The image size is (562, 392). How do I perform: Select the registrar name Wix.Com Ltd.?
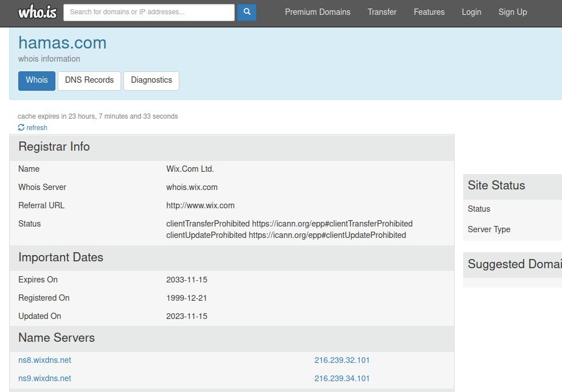pos(190,169)
